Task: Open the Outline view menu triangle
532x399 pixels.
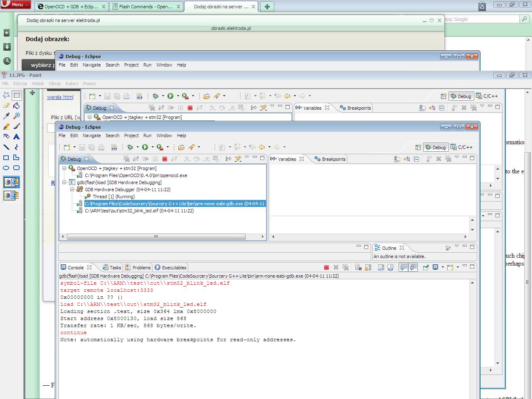Action: pos(457,247)
